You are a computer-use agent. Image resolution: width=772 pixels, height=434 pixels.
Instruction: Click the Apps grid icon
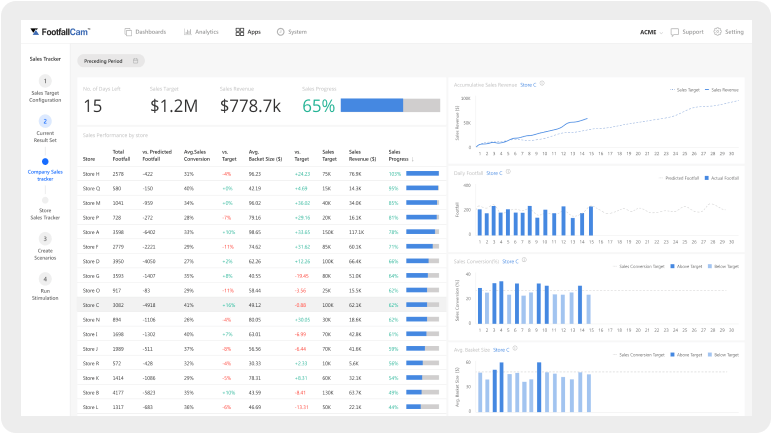pyautogui.click(x=240, y=32)
